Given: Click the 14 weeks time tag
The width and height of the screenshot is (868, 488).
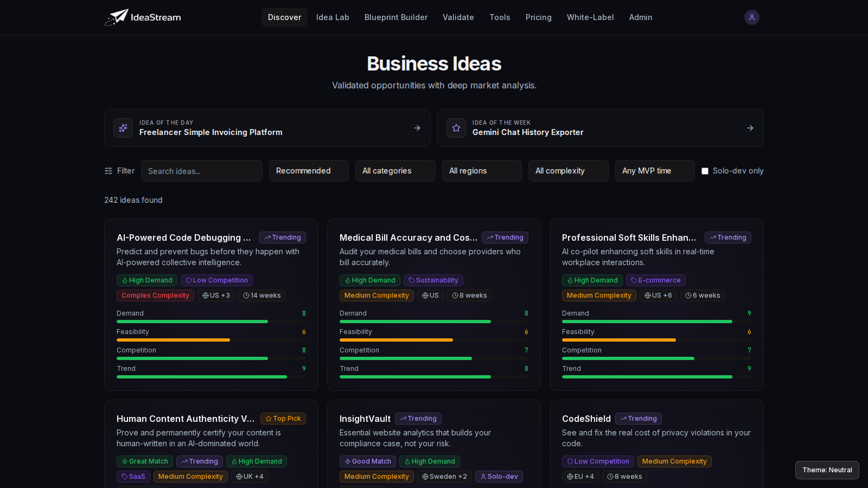Looking at the screenshot, I should tap(262, 296).
